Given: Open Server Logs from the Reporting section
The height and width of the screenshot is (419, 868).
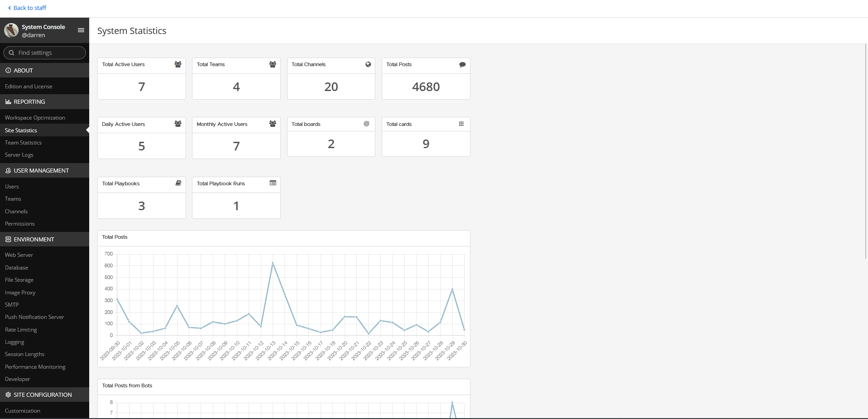Looking at the screenshot, I should coord(19,155).
